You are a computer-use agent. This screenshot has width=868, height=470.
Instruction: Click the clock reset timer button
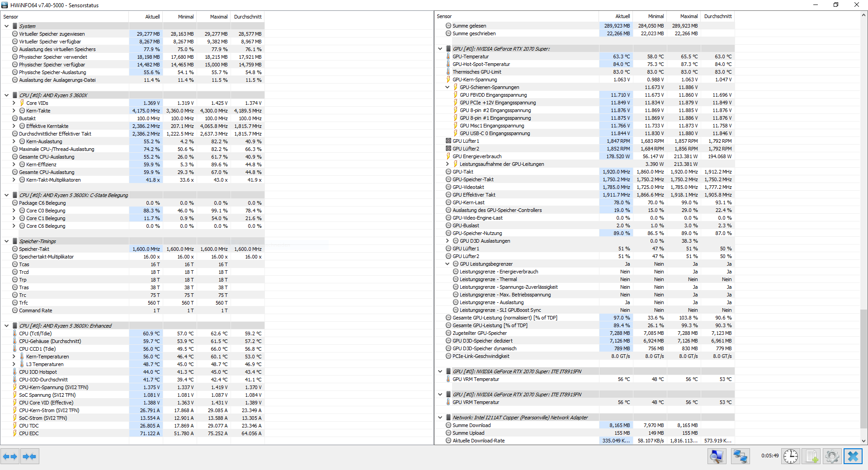click(790, 456)
